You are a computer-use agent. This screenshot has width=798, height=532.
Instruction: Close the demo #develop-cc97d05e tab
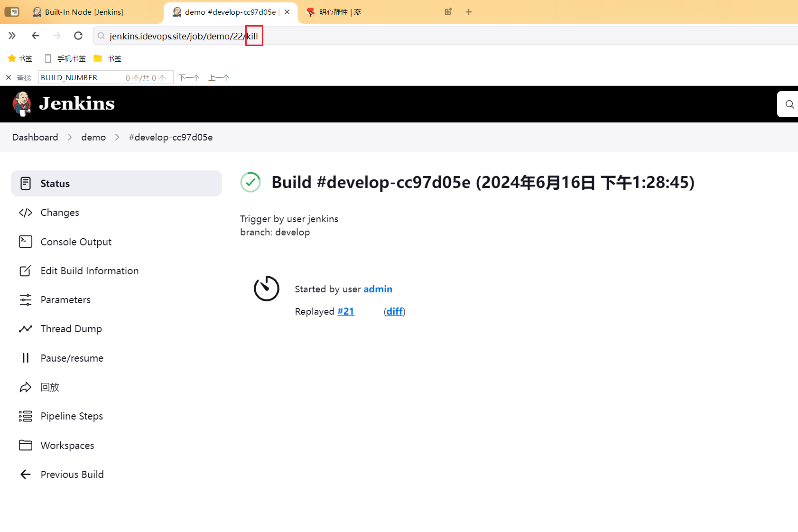[287, 12]
